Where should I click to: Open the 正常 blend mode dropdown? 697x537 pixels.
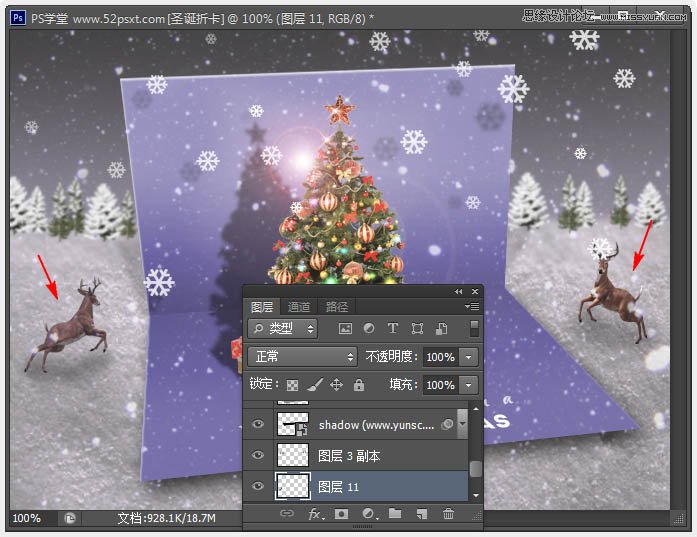click(x=302, y=357)
